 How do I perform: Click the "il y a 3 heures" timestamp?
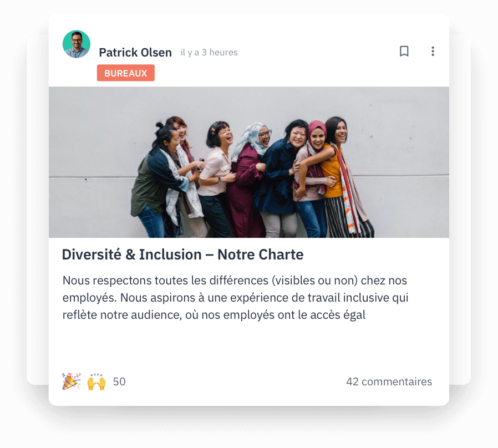tap(209, 52)
